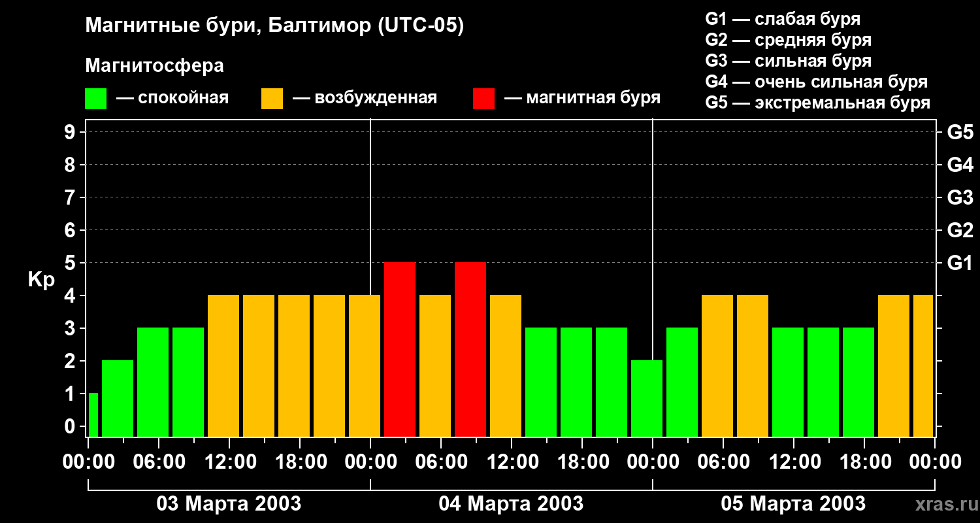Click the date label "05 Марта 2003"
This screenshot has width=980, height=523.
coord(793,503)
